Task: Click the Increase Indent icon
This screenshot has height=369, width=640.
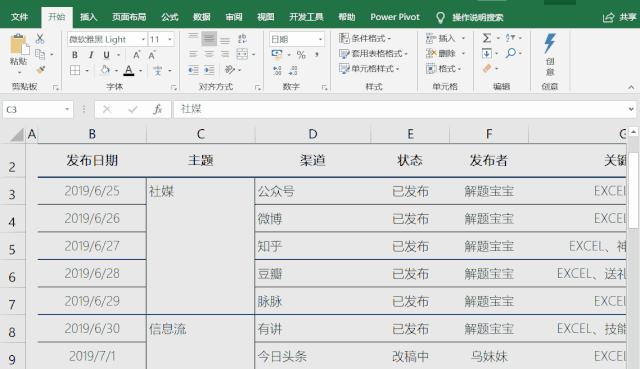Action: (x=209, y=70)
